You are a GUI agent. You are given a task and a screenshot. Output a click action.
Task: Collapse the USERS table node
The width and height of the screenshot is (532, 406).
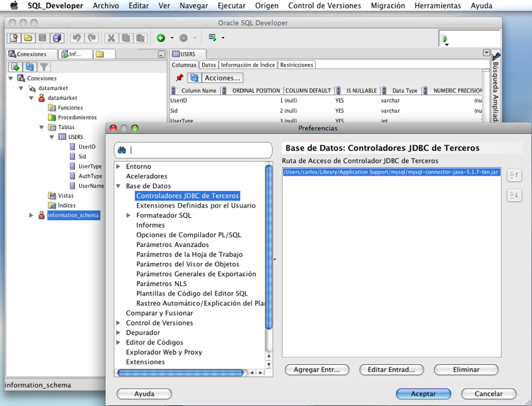coord(52,137)
